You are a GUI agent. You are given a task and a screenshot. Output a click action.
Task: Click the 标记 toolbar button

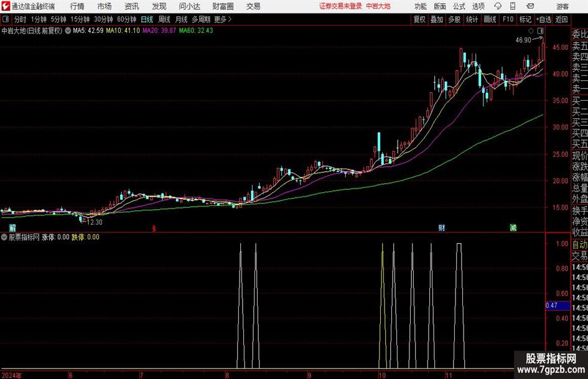point(525,19)
